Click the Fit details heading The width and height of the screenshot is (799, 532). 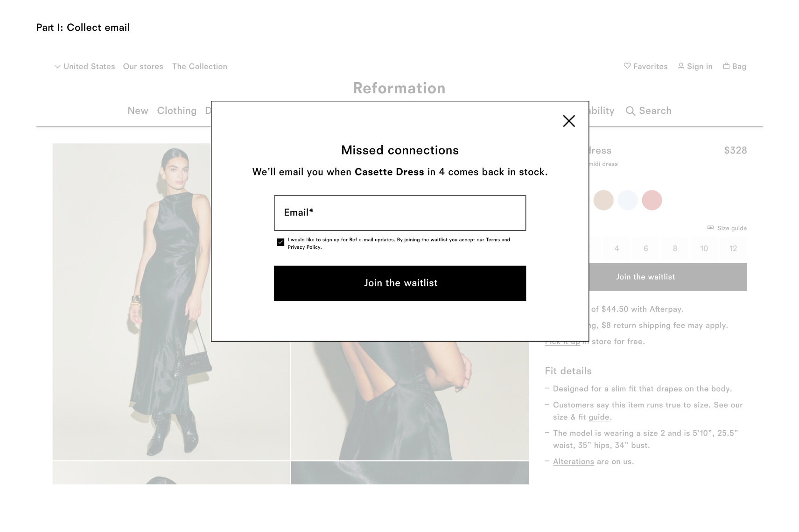coord(568,371)
